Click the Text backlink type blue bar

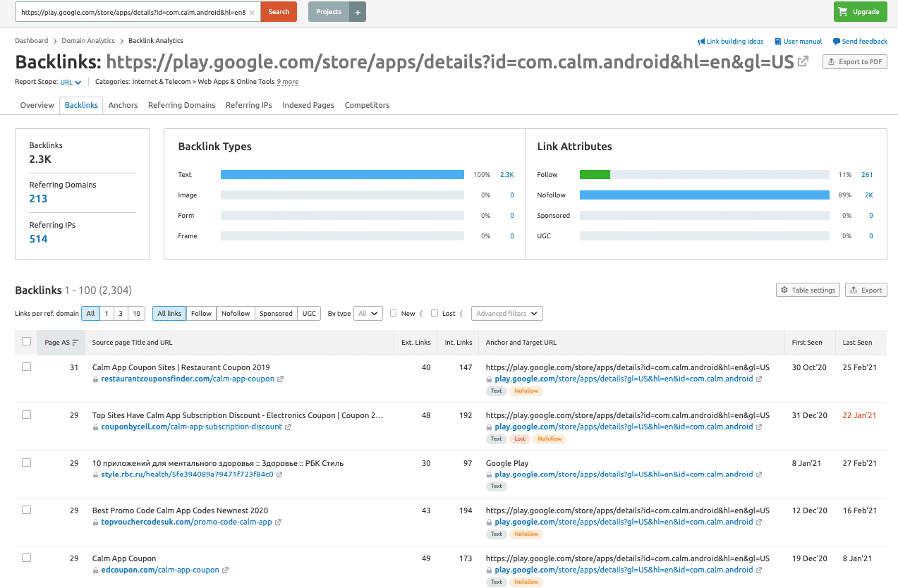pos(342,175)
